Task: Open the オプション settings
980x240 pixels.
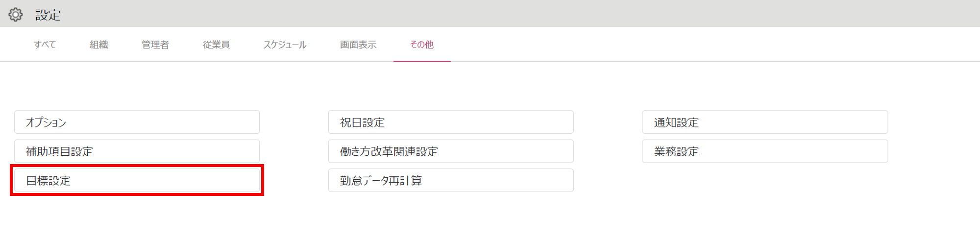Action: pyautogui.click(x=137, y=122)
